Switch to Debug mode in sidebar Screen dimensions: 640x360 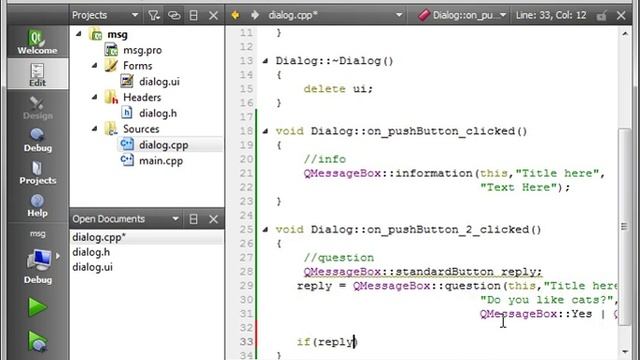[37, 140]
